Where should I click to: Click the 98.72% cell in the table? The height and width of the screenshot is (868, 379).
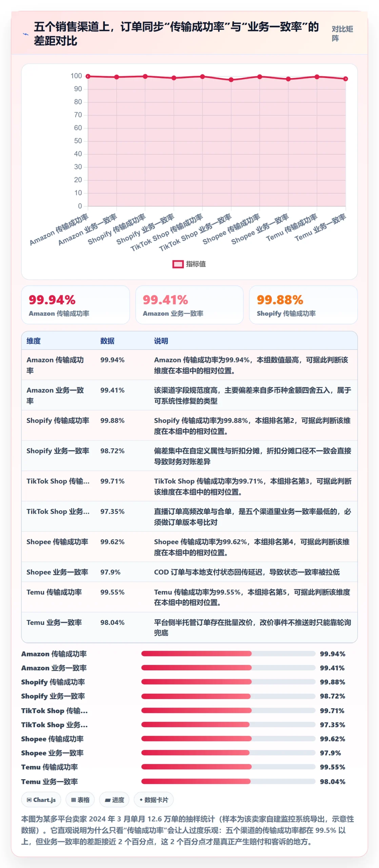112,451
